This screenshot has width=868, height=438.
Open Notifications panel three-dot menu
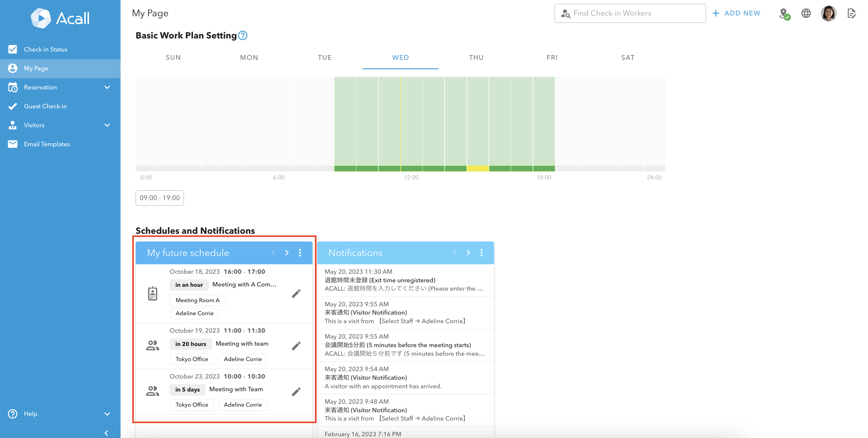click(x=481, y=252)
